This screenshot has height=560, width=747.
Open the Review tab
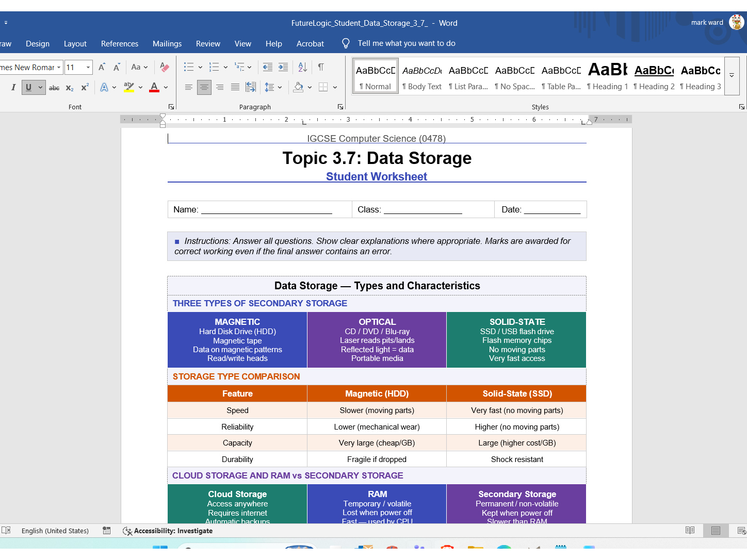coord(208,44)
